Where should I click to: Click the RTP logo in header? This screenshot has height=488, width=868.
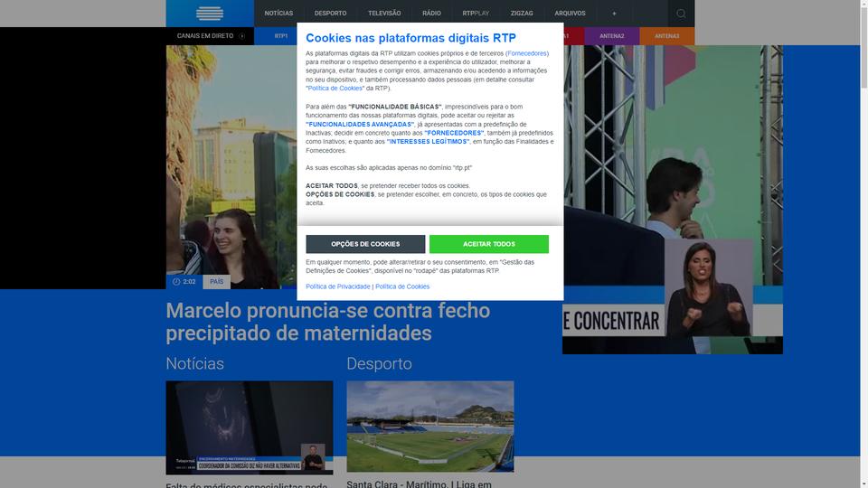point(210,14)
